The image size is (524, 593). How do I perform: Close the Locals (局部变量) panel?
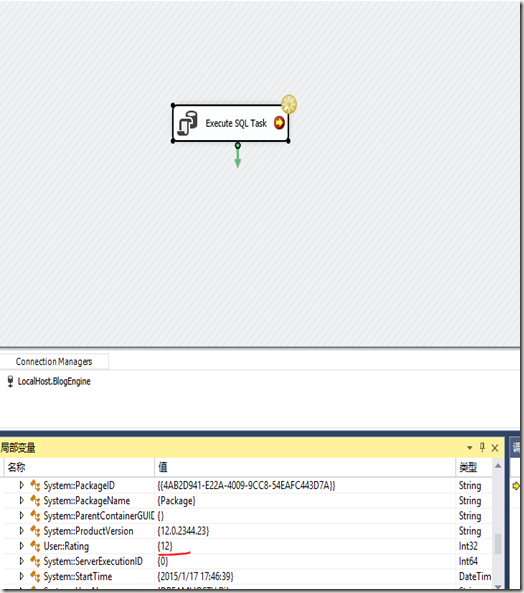[495, 448]
